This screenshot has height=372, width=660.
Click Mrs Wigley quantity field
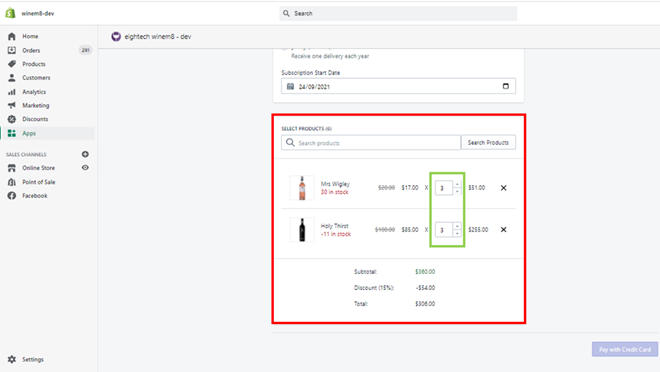(x=444, y=188)
